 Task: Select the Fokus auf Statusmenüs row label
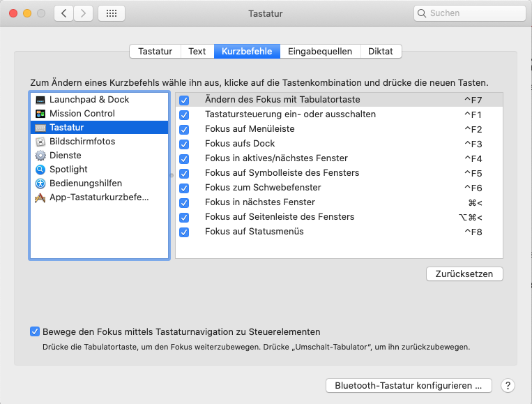(x=254, y=232)
